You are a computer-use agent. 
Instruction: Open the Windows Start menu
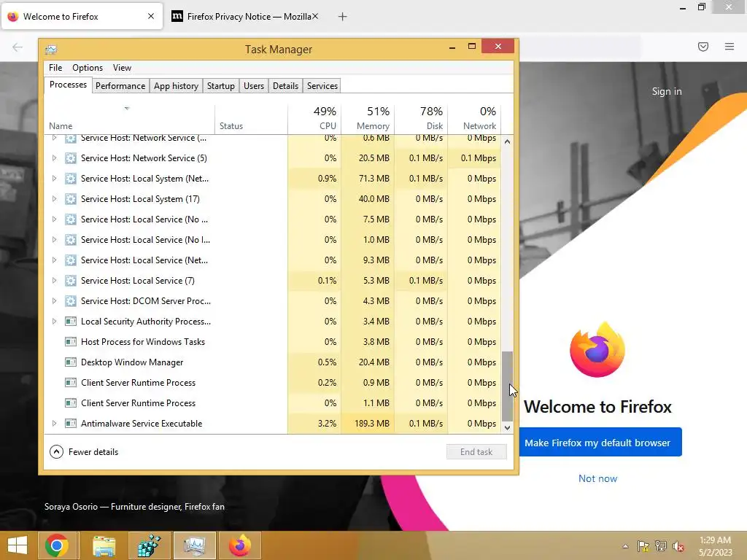18,545
